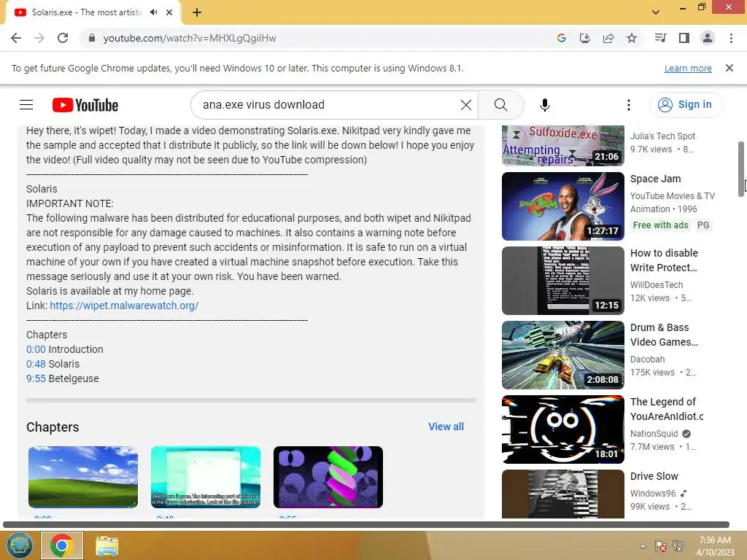Open the Windows Start button
The height and width of the screenshot is (560, 747).
19,545
